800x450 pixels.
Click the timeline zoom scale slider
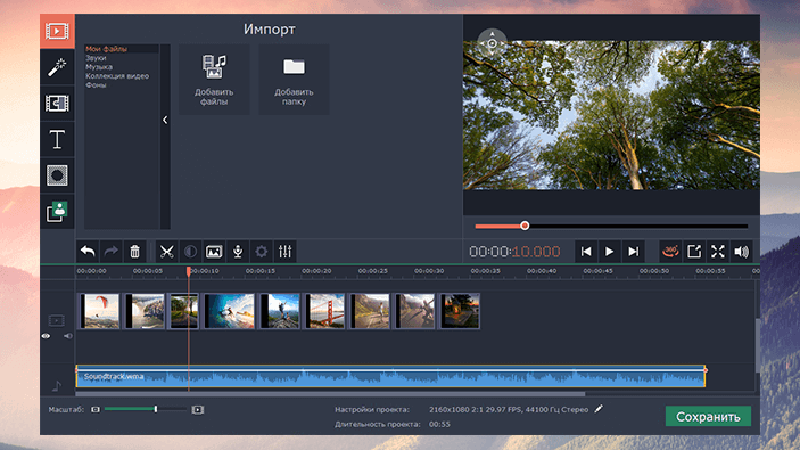(x=155, y=409)
